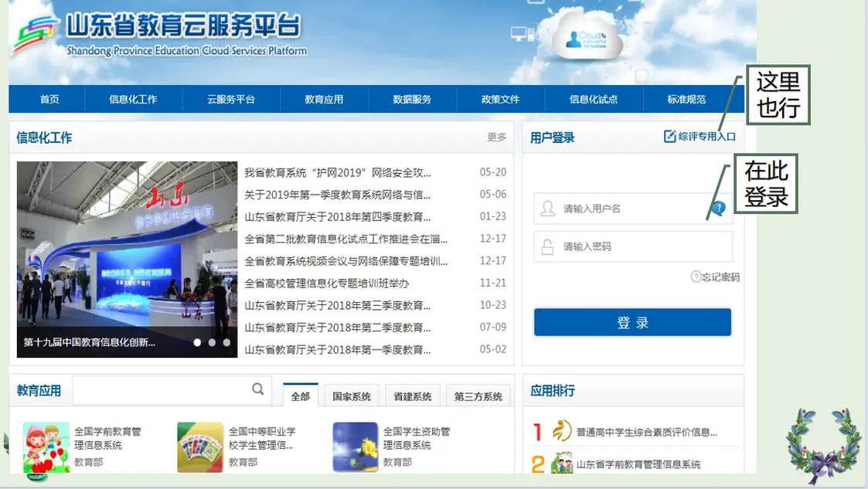Click the 教育应用 search input box
The image size is (868, 489).
tap(172, 391)
